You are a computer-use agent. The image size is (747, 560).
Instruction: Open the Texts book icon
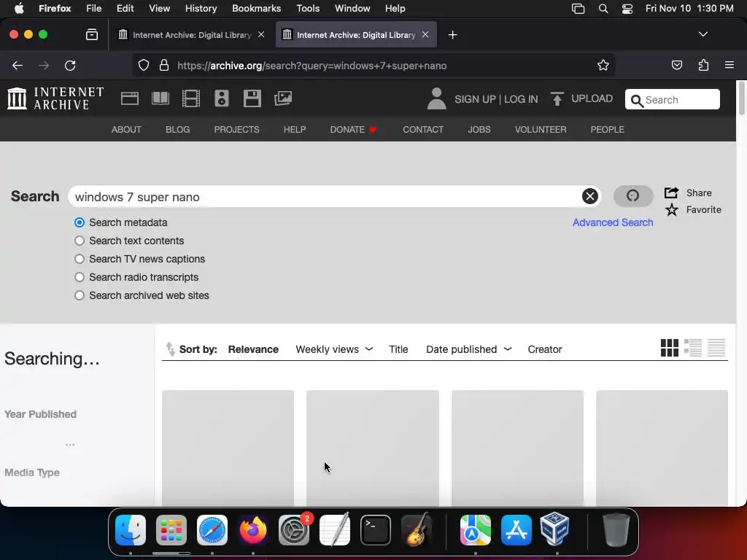coord(160,98)
